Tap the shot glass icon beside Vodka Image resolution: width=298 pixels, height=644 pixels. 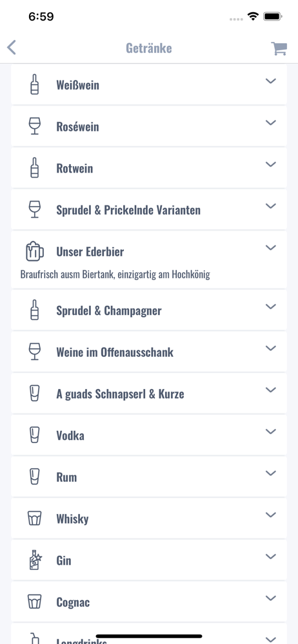tap(35, 435)
